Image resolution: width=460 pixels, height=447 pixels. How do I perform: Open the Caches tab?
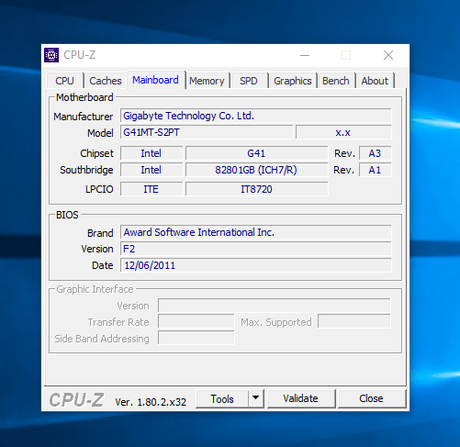point(105,81)
